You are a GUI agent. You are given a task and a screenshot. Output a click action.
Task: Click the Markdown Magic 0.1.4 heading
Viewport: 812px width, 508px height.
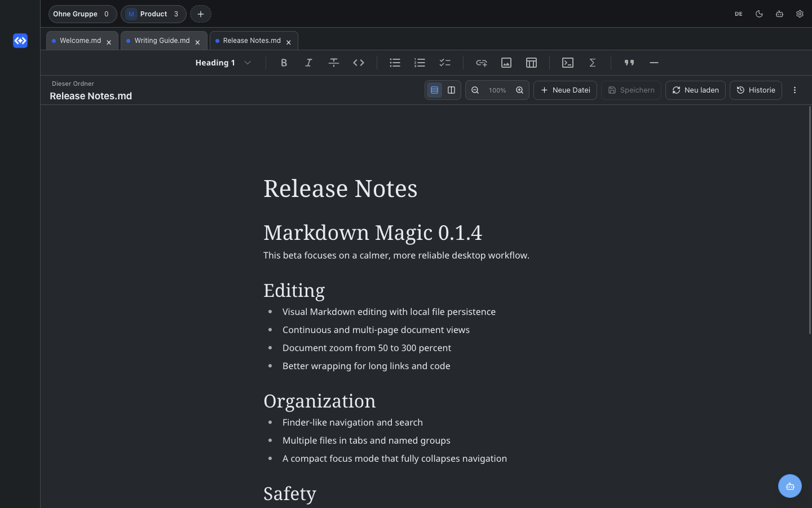[x=373, y=233]
